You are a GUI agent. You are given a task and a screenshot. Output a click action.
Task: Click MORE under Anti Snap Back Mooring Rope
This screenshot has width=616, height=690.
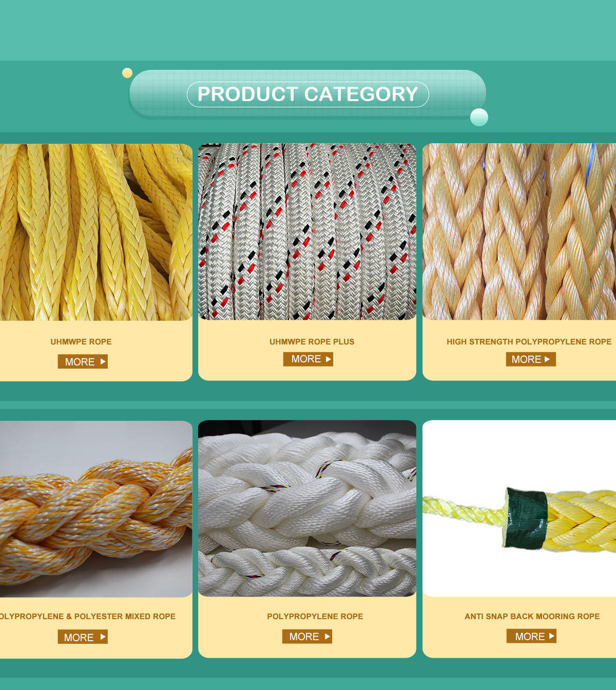(x=531, y=636)
